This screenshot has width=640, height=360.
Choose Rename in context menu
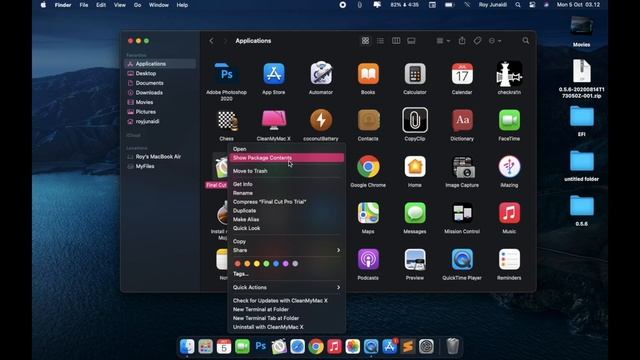click(x=286, y=193)
